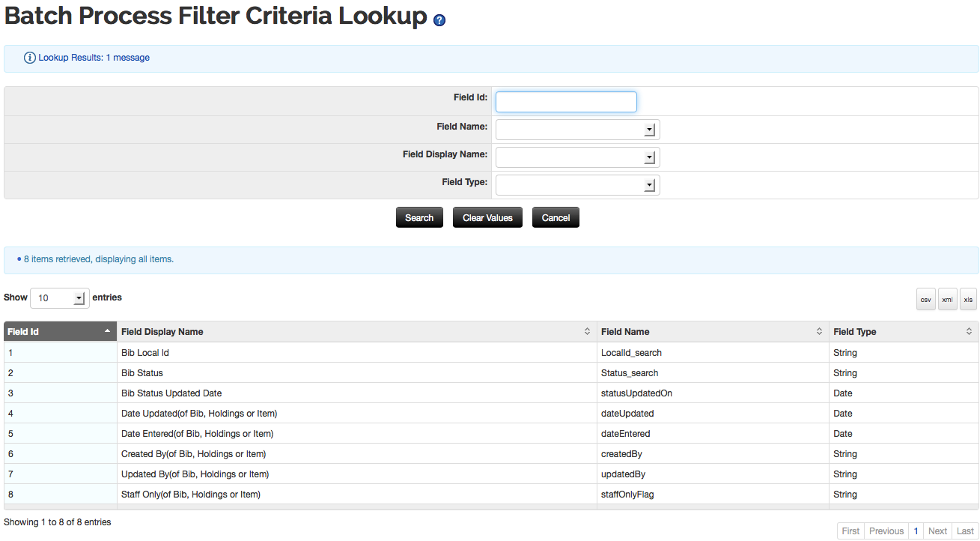The width and height of the screenshot is (980, 541).
Task: Sort by Field Name column
Action: point(712,332)
